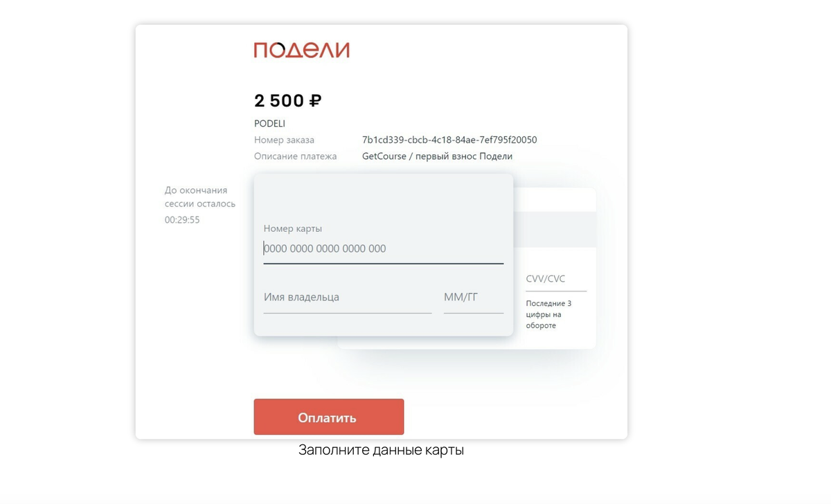Focus the card number input field
This screenshot has width=831, height=504.
[383, 249]
